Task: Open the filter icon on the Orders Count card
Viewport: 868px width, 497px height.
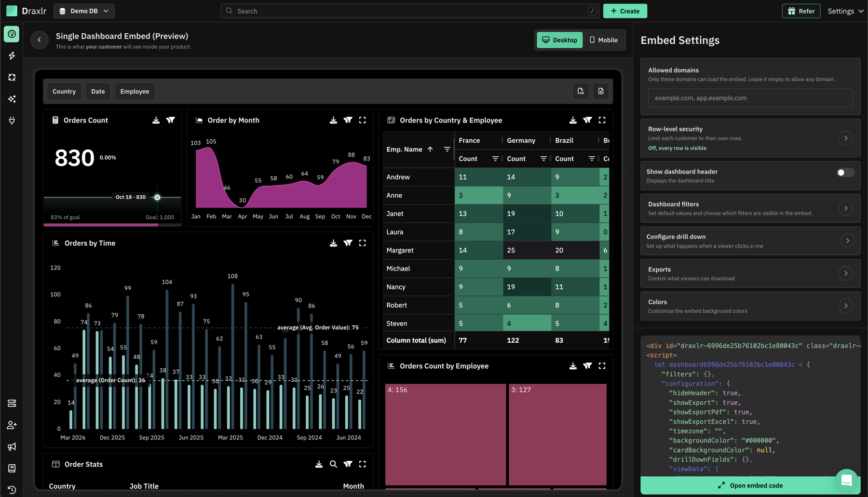Action: coord(171,120)
